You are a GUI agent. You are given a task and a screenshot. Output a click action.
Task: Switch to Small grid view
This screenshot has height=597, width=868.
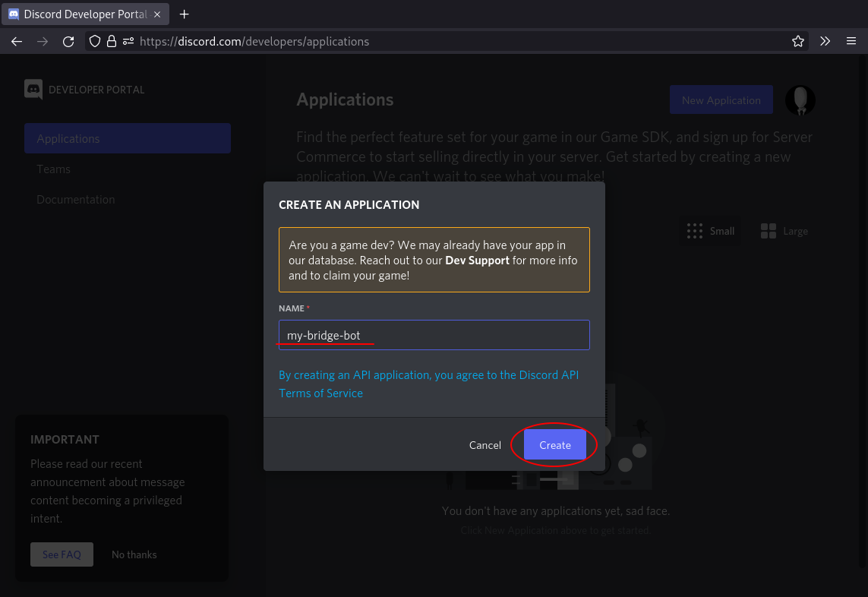(x=710, y=231)
